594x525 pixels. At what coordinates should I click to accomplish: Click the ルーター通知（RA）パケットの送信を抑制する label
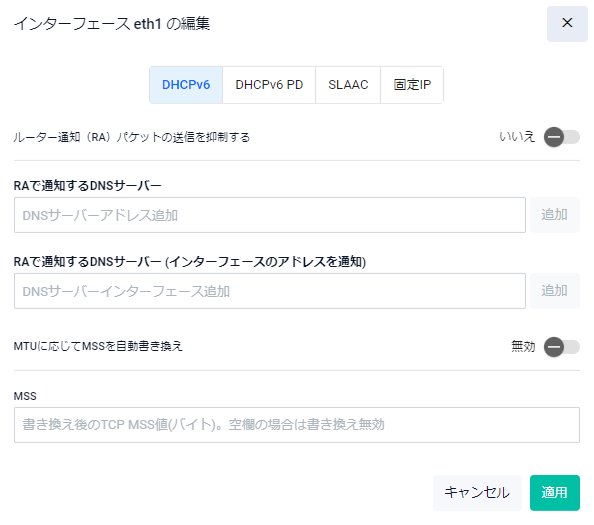pos(132,137)
